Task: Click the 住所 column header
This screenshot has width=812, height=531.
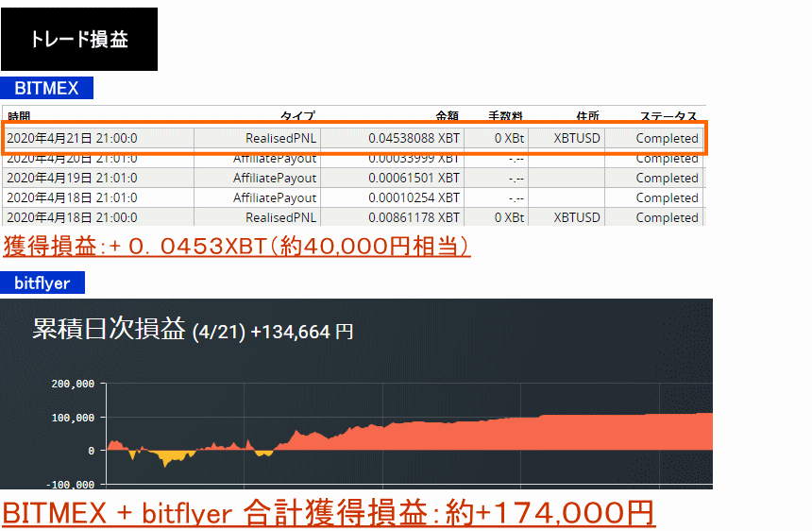Action: [x=586, y=116]
